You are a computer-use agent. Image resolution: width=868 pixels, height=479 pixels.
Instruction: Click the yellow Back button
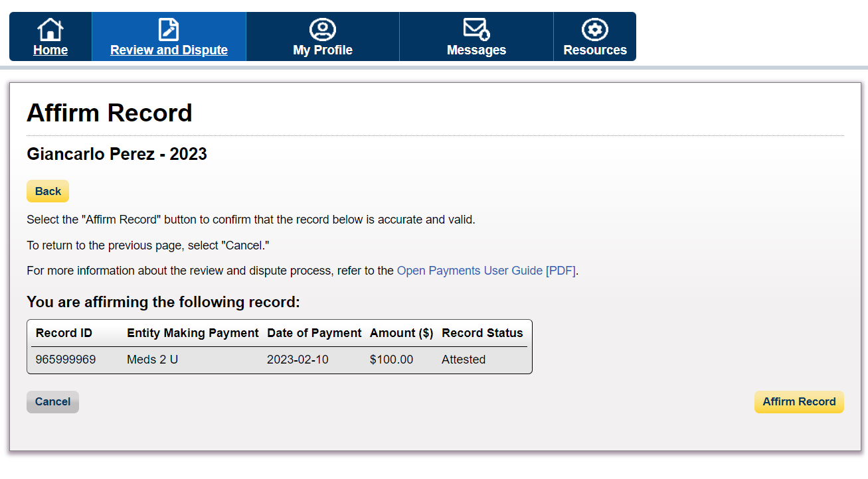48,191
